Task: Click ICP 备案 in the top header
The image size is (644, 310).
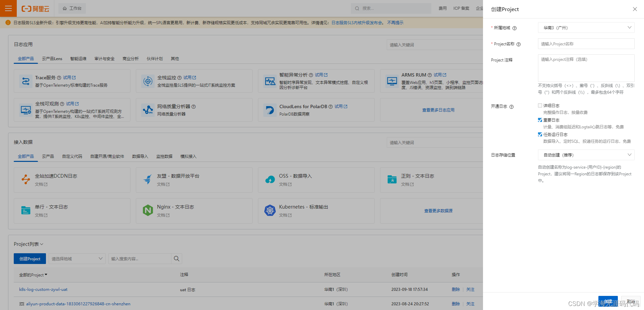Action: 461,8
